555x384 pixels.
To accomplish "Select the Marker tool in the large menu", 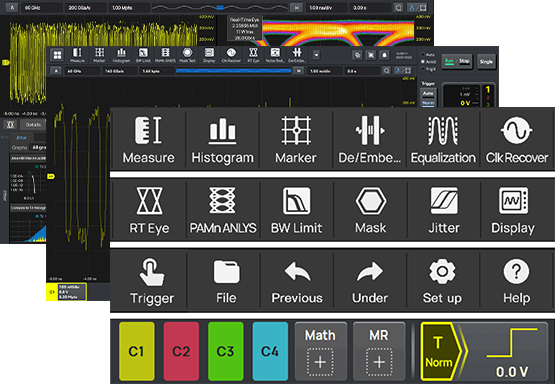I will click(296, 140).
